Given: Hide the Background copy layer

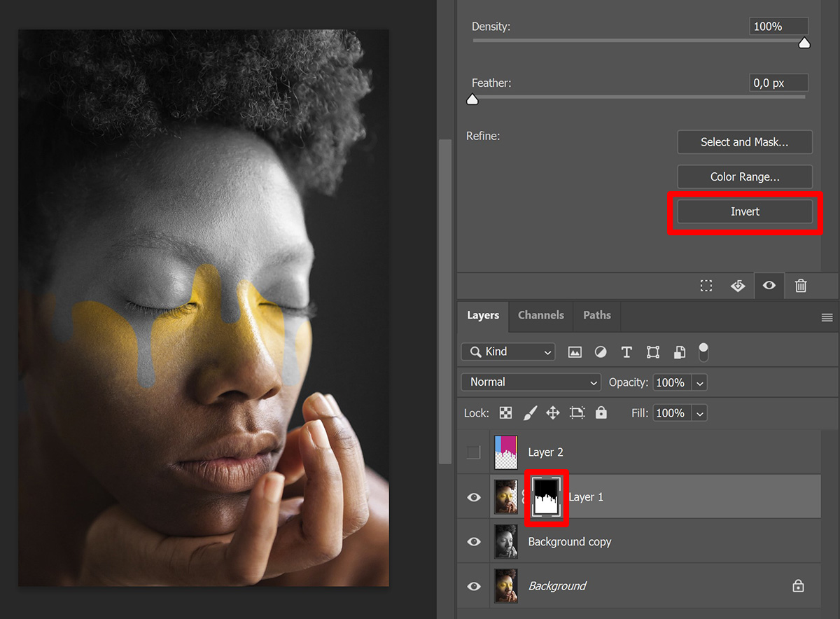Looking at the screenshot, I should tap(474, 541).
